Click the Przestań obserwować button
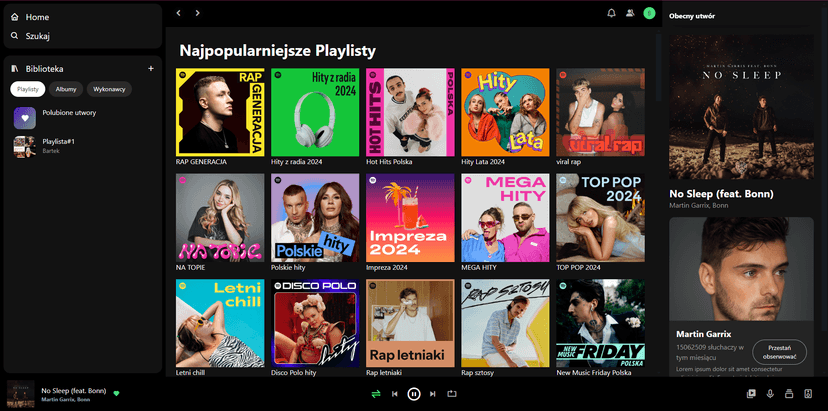 tap(779, 350)
